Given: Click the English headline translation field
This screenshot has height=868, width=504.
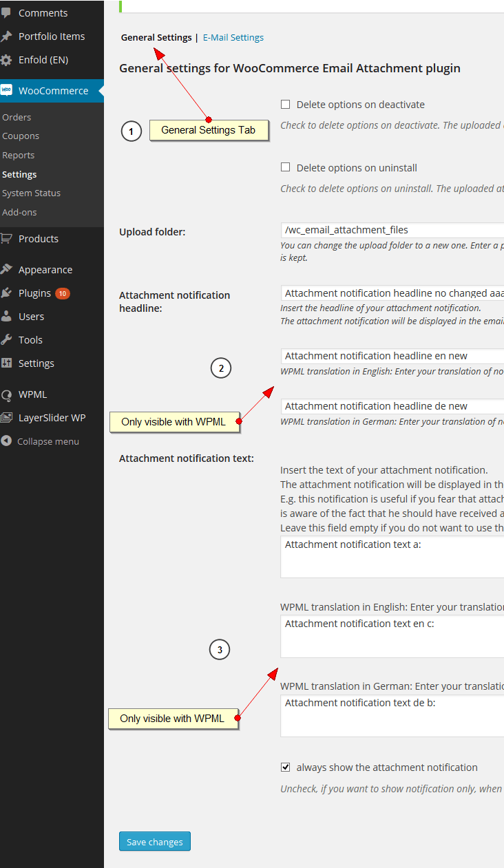Looking at the screenshot, I should pyautogui.click(x=392, y=356).
